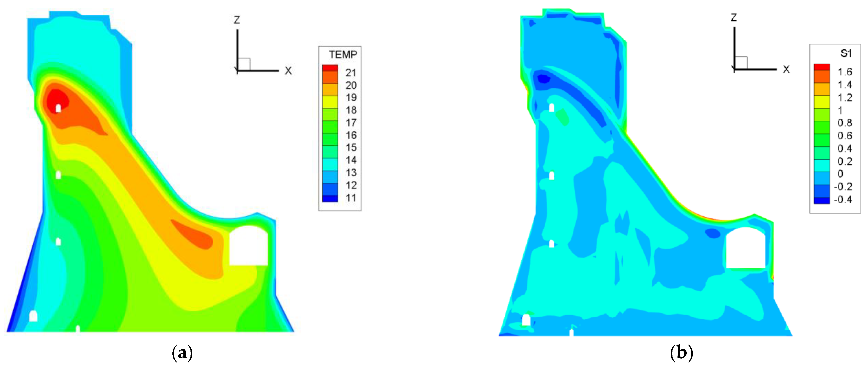868x370 pixels.
Task: Click the Z axis label in plot (b)
Action: tap(734, 18)
